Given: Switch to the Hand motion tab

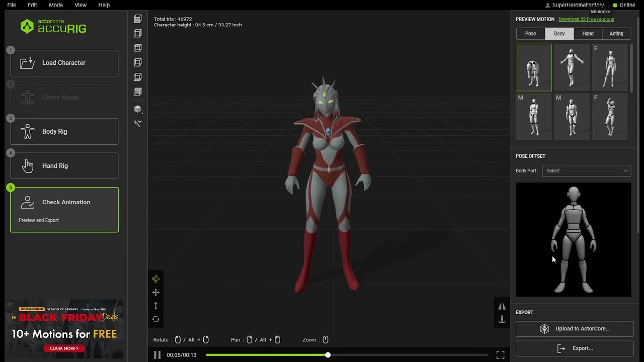Looking at the screenshot, I should [x=588, y=34].
